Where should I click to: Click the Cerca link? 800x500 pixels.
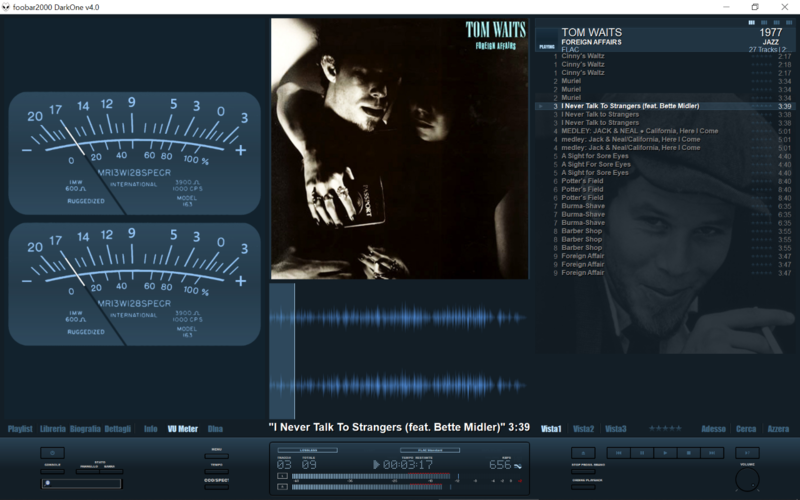(x=746, y=429)
